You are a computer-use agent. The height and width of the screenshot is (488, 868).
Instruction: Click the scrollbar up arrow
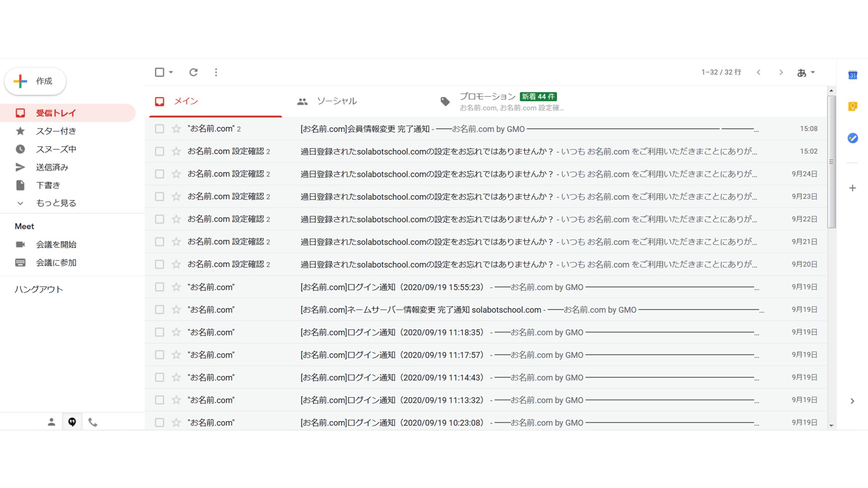831,91
